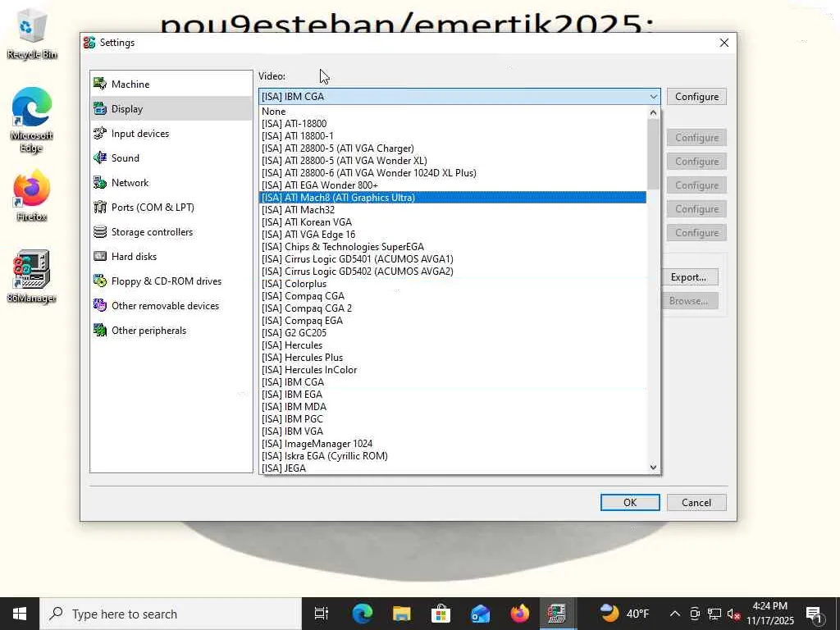Select [ISA] ATI VGA Edge 16
840x630 pixels.
[x=453, y=235]
